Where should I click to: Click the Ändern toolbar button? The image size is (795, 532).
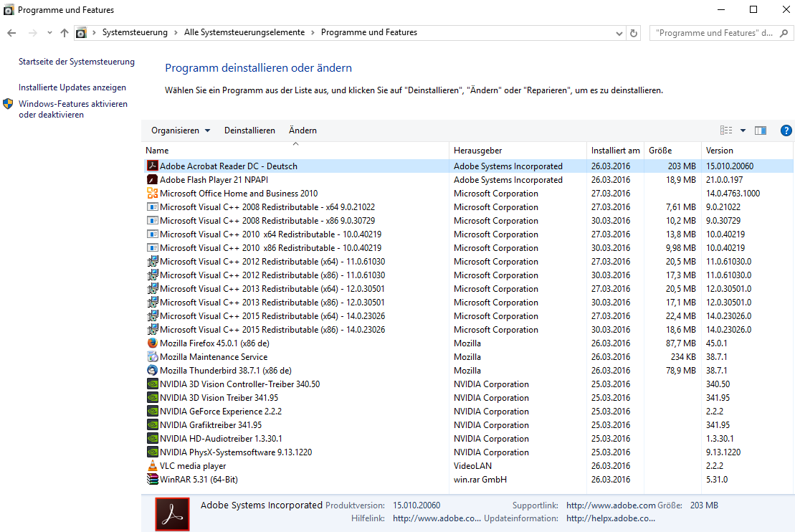(303, 130)
